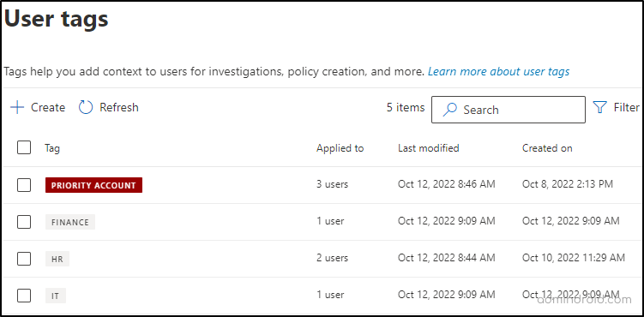This screenshot has width=644, height=317.
Task: Tick the select-all checkbox in header
Action: click(x=24, y=147)
